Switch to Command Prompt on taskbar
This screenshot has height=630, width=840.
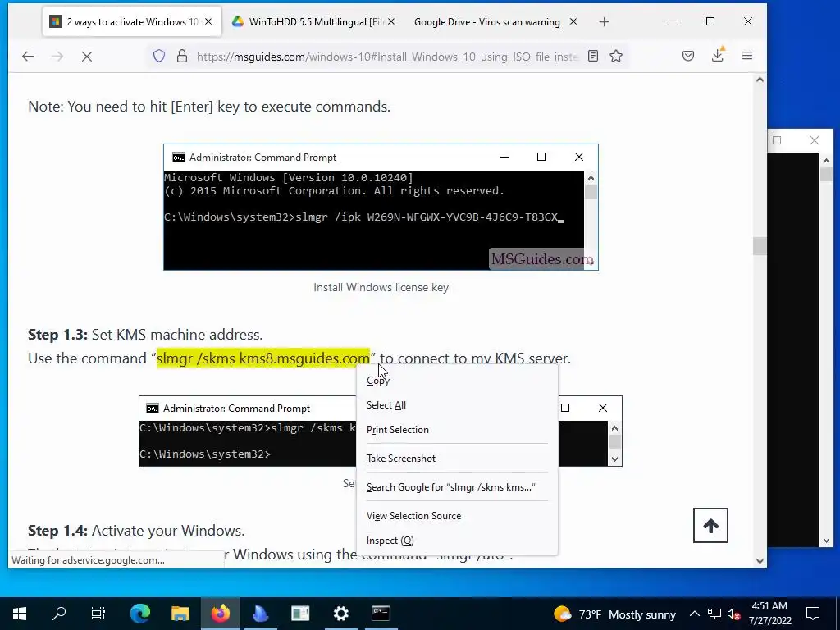[381, 614]
